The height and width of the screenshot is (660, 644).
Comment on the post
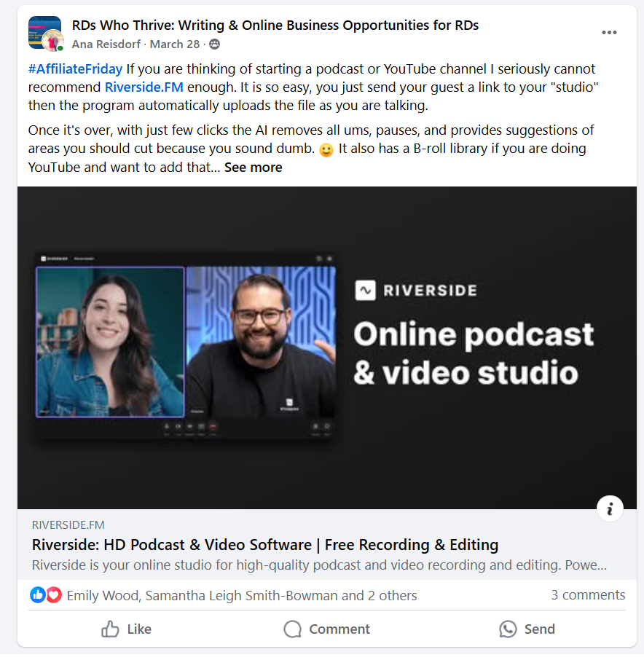click(x=326, y=629)
